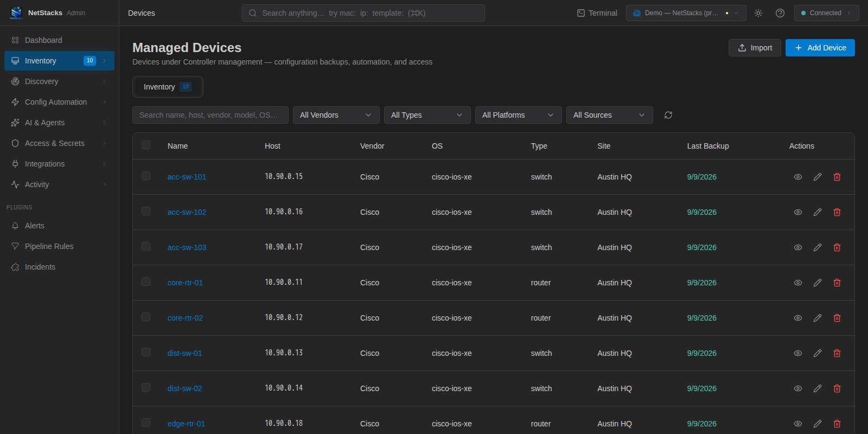Edit device acc-sw-103 with pencil icon
The image size is (868, 434).
point(818,247)
